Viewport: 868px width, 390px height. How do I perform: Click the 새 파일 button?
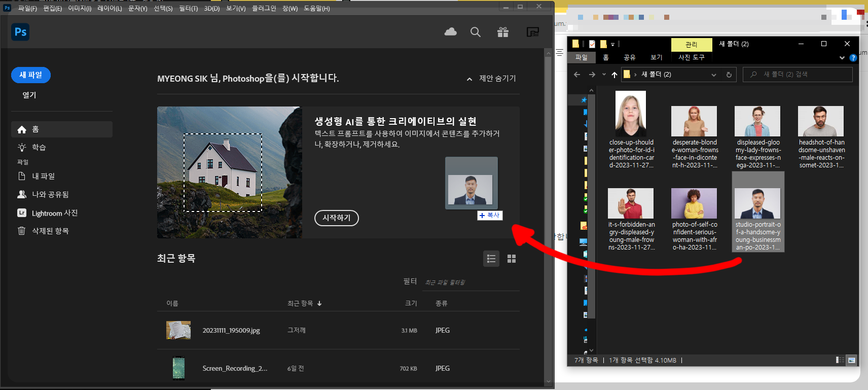click(x=31, y=75)
